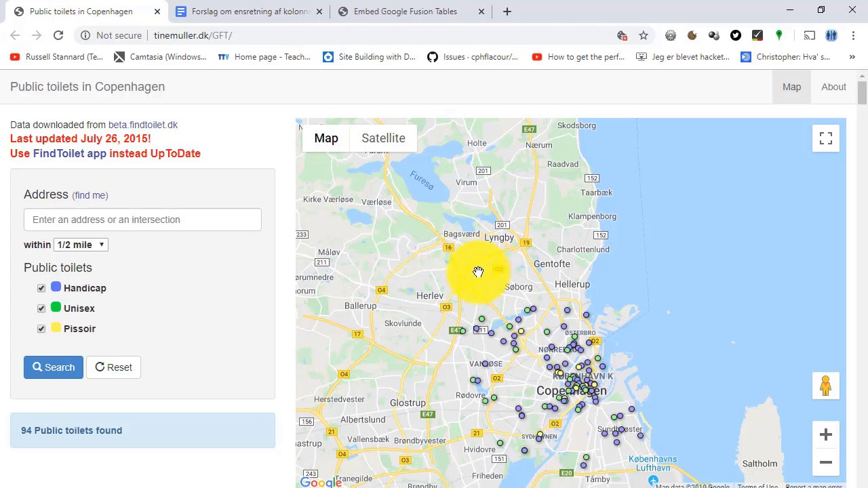Screen dimensions: 868x488
Task: Switch to Satellite map view
Action: click(x=383, y=138)
